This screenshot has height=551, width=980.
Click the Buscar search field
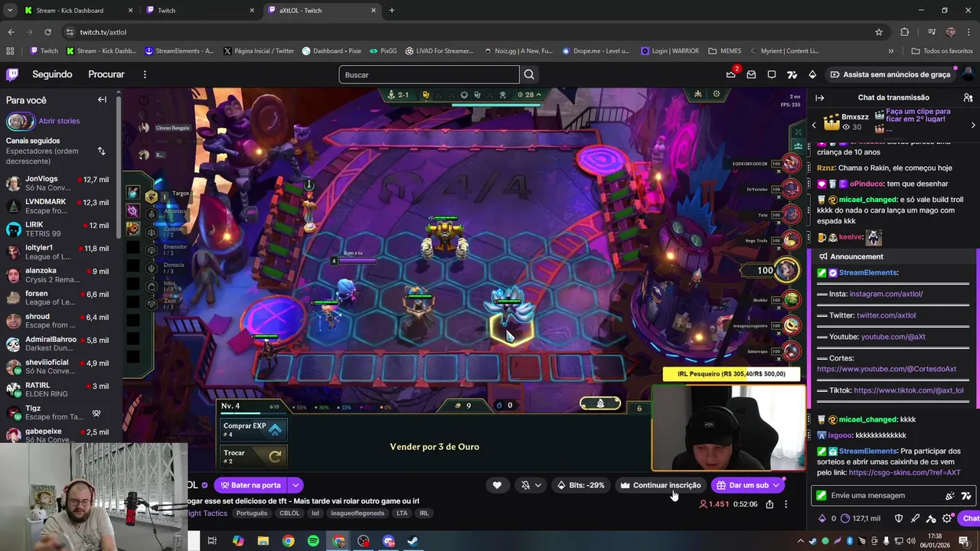[x=429, y=74]
